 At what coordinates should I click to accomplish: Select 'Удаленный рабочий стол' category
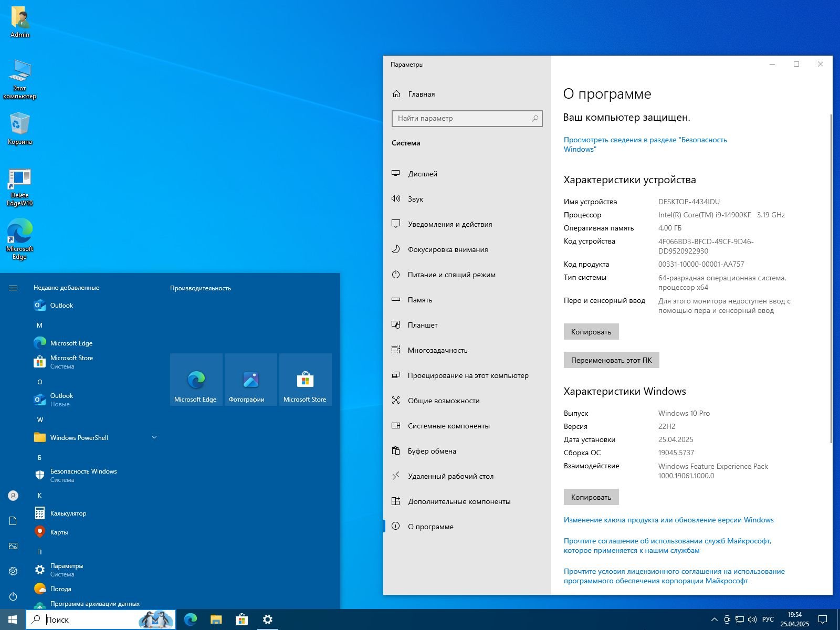pos(467,476)
